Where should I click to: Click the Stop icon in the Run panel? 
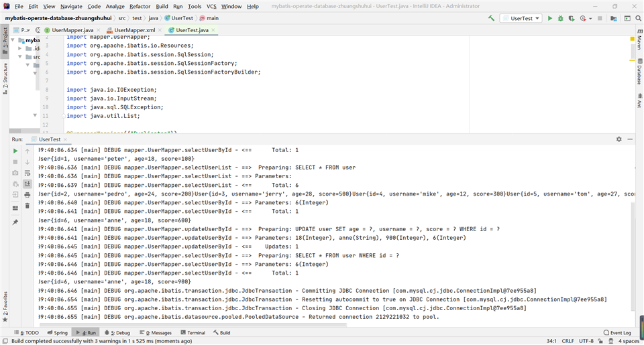[x=15, y=162]
